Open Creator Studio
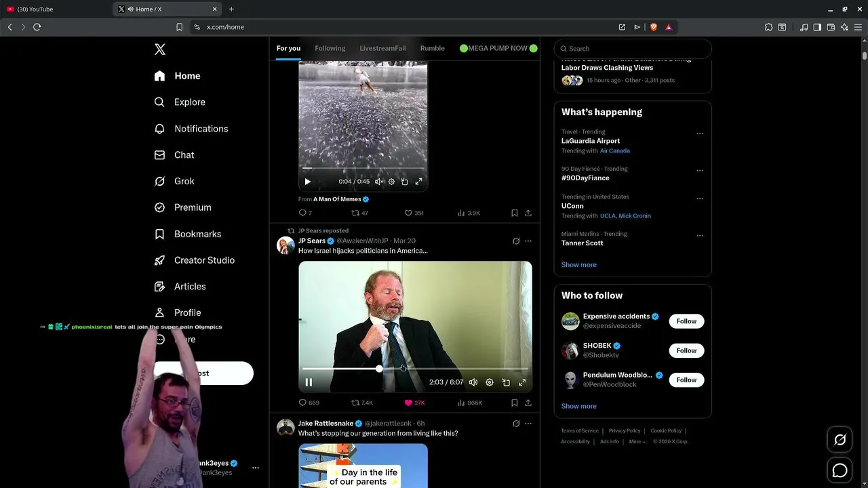This screenshot has width=868, height=488. pyautogui.click(x=194, y=260)
